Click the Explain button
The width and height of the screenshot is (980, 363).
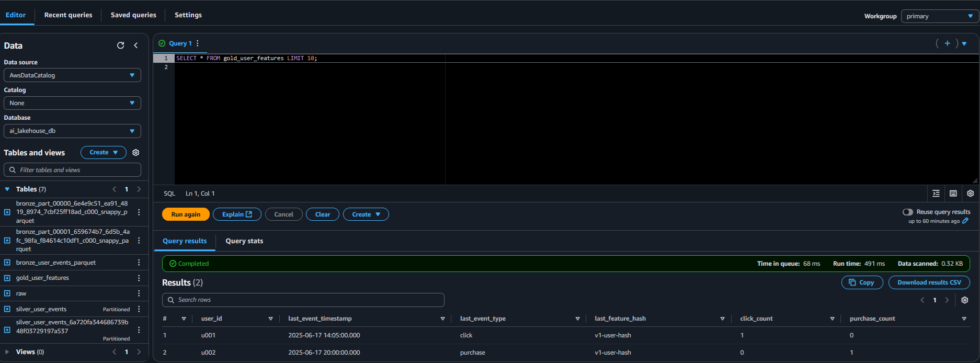pos(237,214)
